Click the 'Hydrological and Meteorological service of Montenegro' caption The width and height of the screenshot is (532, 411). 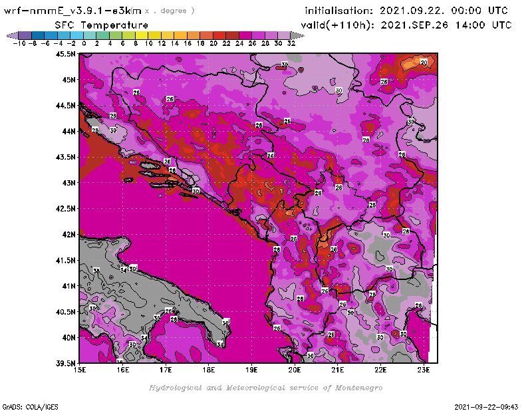tap(265, 388)
